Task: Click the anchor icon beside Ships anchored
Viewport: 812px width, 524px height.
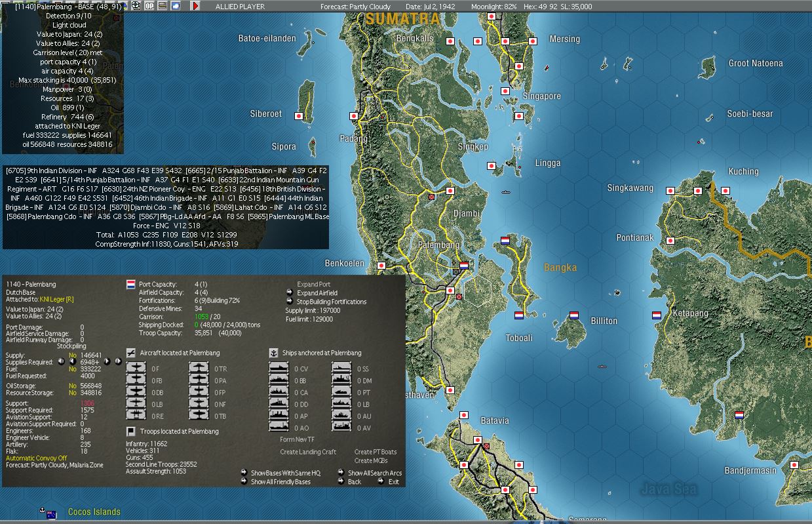Action: (275, 353)
